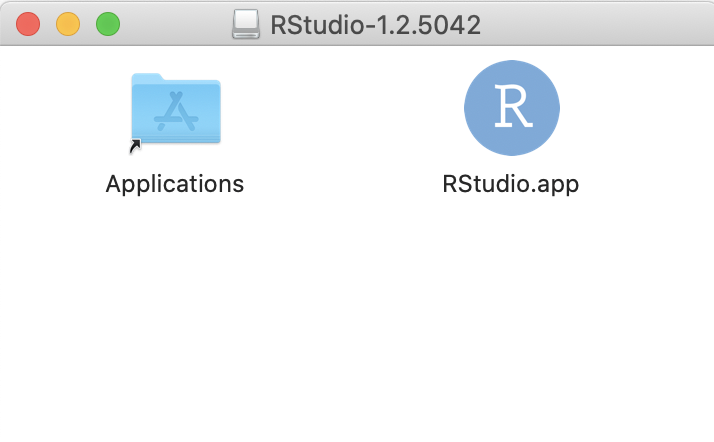
Task: Click the 'RStudio-1.2.5042' window title
Action: coord(376,25)
